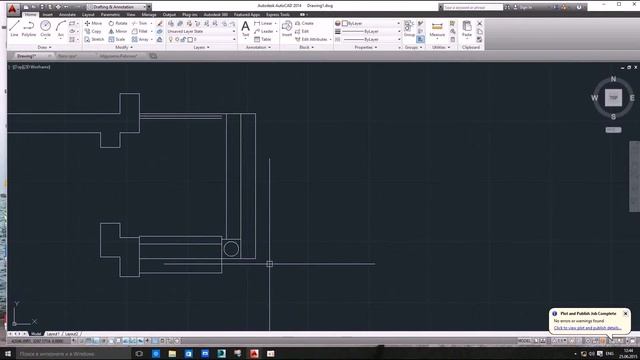Click the ViewCube TOP face
Image resolution: width=640 pixels, height=360 pixels.
(x=613, y=98)
